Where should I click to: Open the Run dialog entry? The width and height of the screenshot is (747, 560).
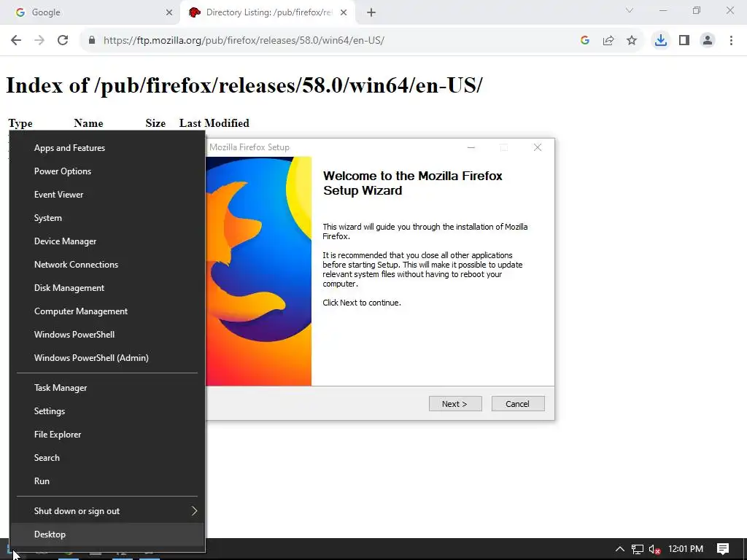108,481
